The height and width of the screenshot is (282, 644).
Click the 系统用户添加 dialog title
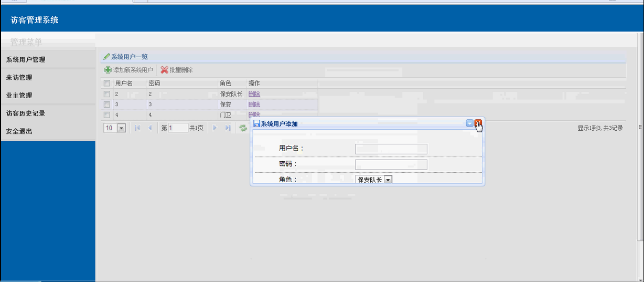[x=280, y=124]
